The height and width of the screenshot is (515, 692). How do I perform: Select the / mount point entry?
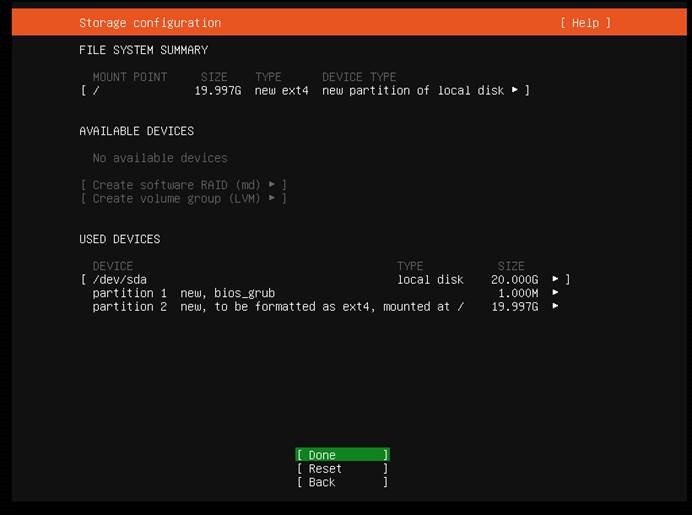point(305,90)
